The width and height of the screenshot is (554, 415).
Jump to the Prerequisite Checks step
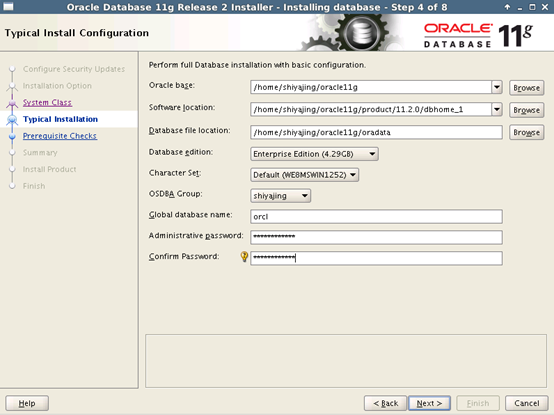pos(60,136)
